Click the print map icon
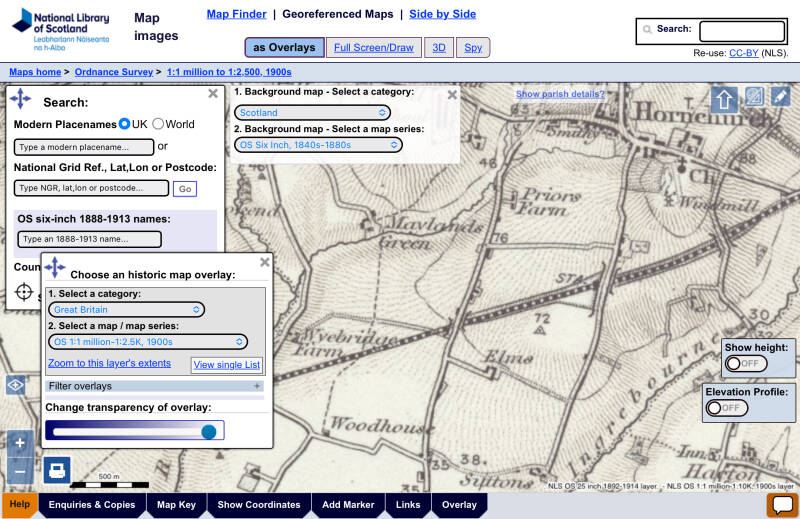 [x=57, y=469]
